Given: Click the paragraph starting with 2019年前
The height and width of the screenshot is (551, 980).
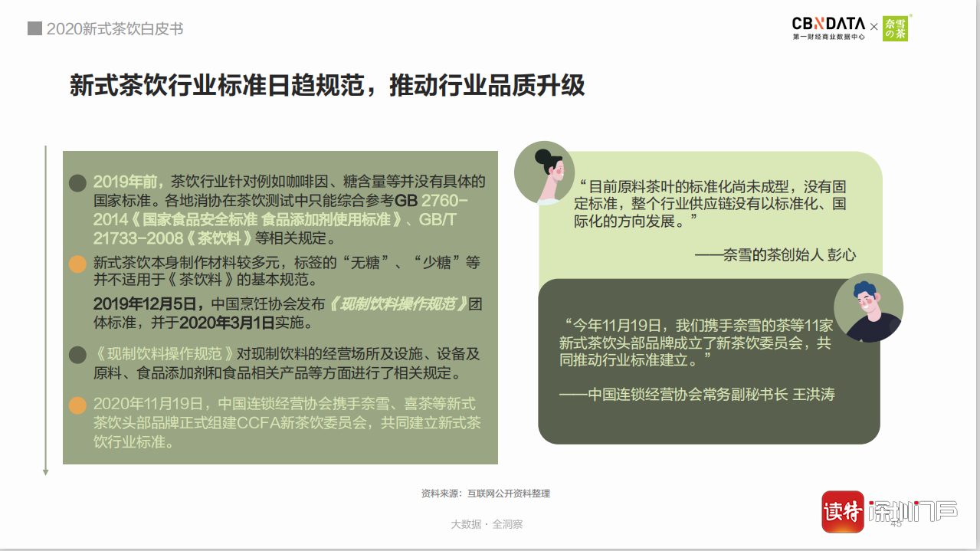Looking at the screenshot, I should pos(290,209).
